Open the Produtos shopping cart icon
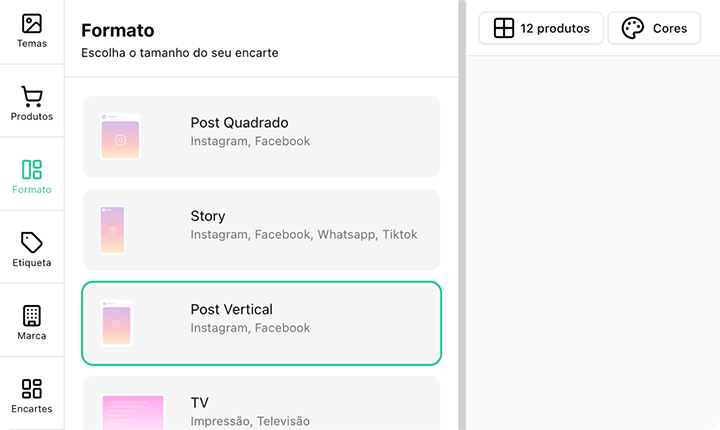This screenshot has height=430, width=720. click(32, 97)
